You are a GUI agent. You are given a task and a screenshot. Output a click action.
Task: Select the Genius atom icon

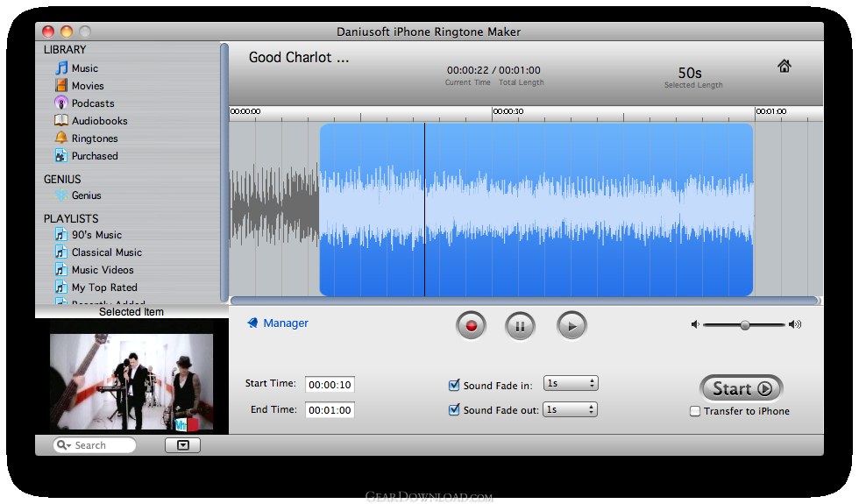point(61,195)
